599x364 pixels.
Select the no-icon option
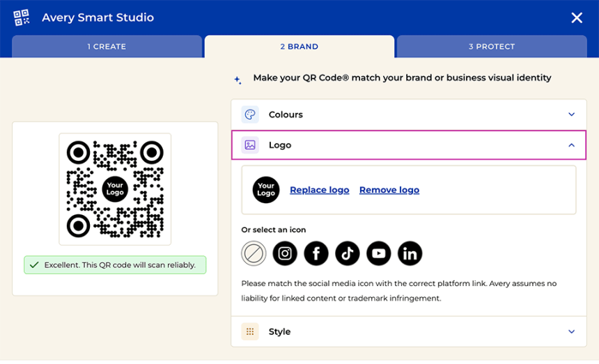click(x=254, y=253)
